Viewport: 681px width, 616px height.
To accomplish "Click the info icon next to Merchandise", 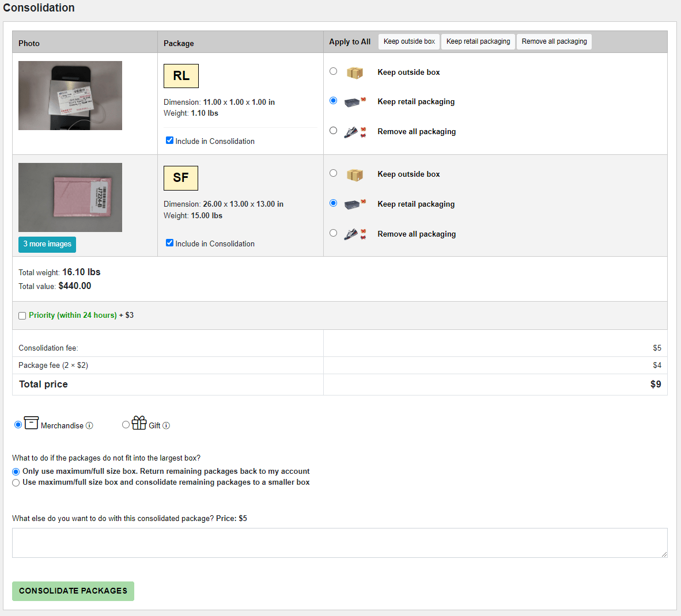I will 90,425.
